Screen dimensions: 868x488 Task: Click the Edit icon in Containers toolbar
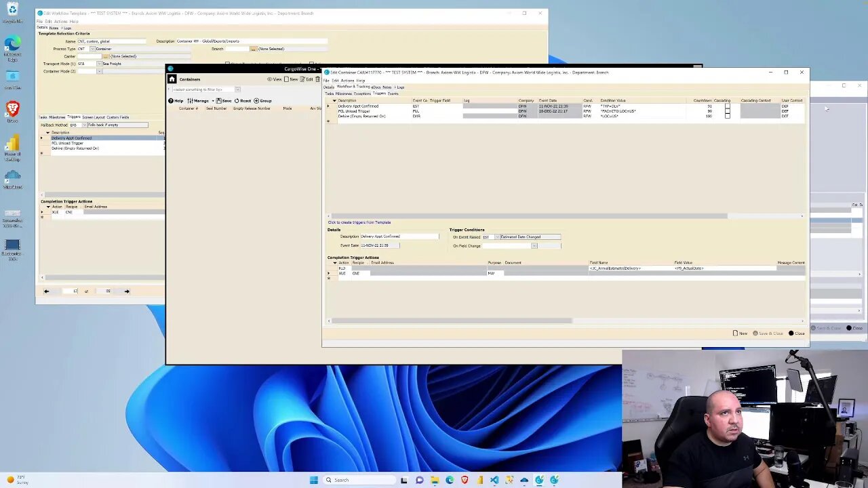(x=304, y=79)
